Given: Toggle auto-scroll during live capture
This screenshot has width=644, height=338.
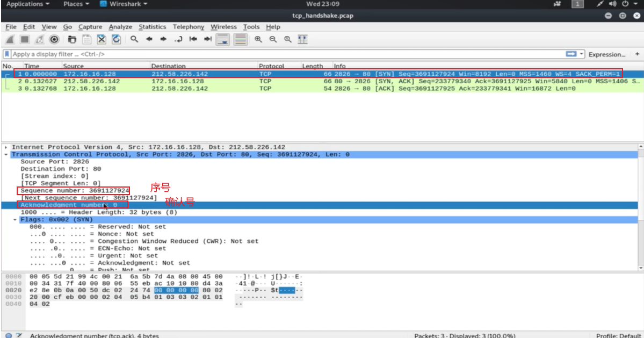Looking at the screenshot, I should (x=223, y=39).
